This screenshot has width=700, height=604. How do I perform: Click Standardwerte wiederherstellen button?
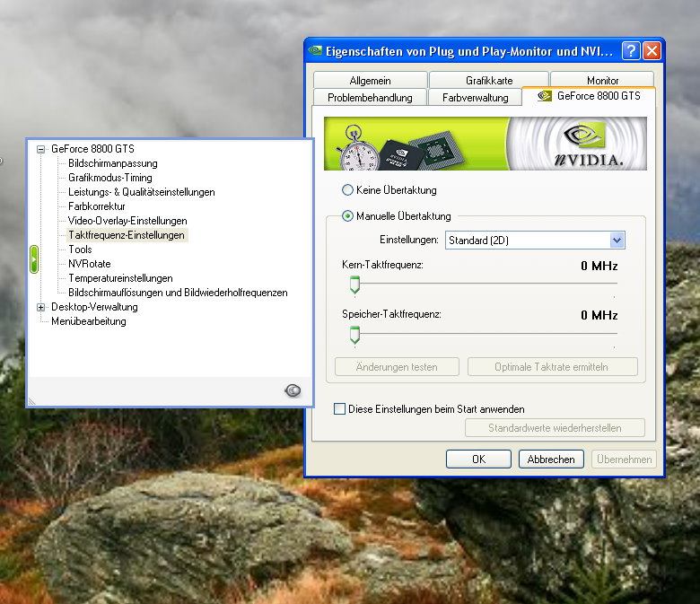click(555, 428)
